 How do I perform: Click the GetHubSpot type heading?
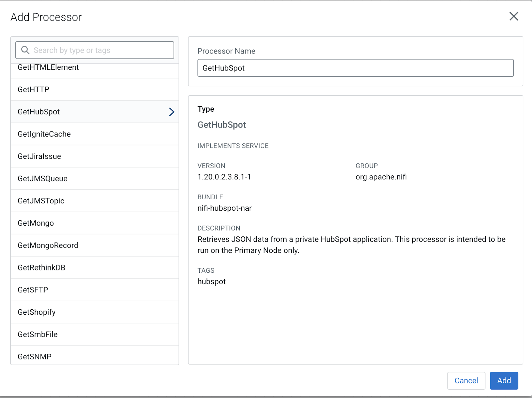pos(221,125)
